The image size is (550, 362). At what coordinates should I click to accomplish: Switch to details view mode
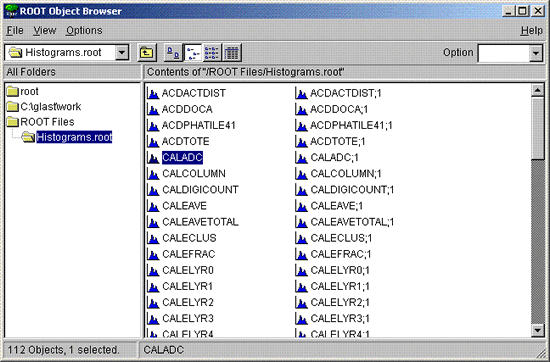click(x=232, y=53)
